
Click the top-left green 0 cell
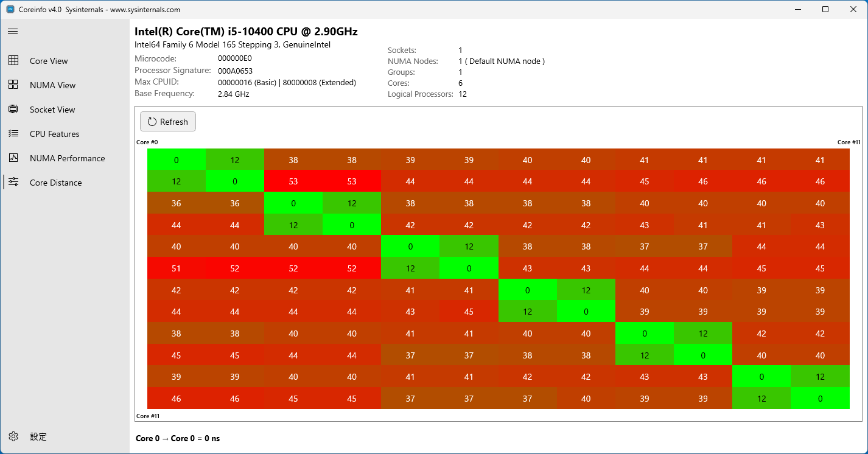point(177,160)
